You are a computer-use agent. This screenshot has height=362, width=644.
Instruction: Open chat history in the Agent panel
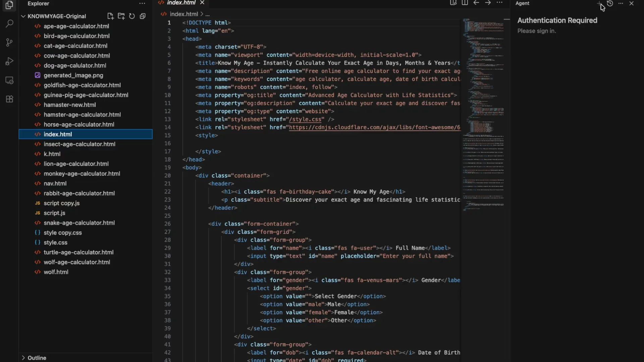pos(610,3)
